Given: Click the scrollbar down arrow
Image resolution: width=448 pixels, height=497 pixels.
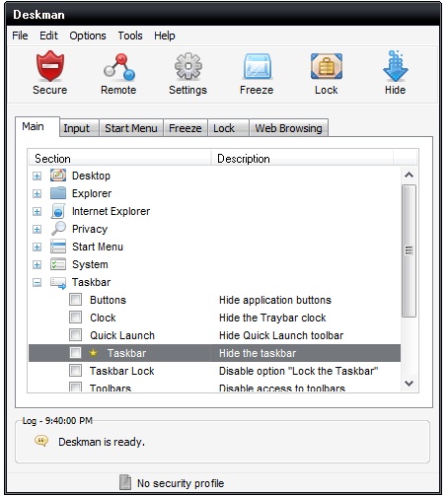Looking at the screenshot, I should pos(409,383).
